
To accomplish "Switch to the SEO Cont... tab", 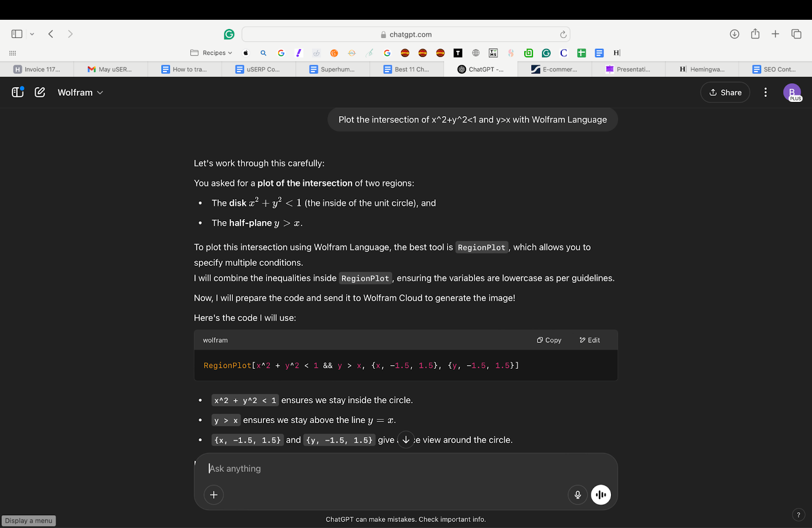I will [775, 69].
